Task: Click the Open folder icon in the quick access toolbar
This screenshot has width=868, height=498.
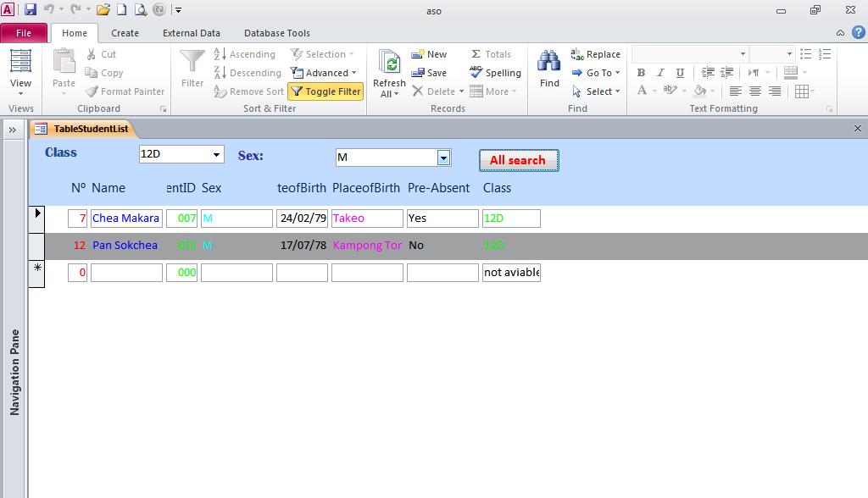Action: pyautogui.click(x=103, y=9)
